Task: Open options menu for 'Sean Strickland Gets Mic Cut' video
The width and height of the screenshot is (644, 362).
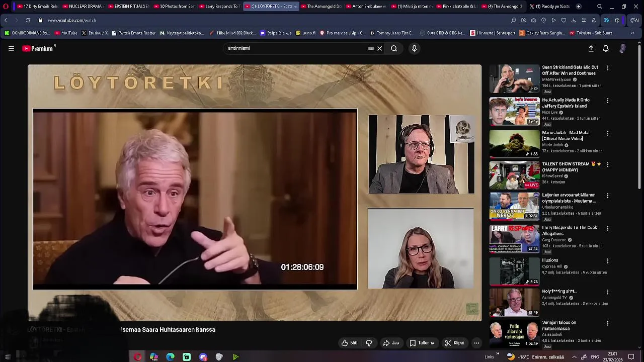Action: point(607,68)
